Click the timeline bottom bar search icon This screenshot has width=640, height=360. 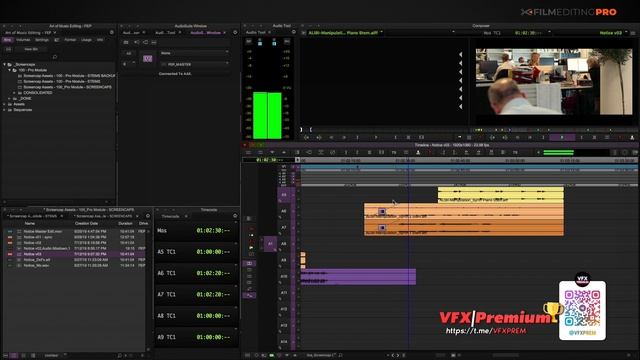[x=340, y=356]
